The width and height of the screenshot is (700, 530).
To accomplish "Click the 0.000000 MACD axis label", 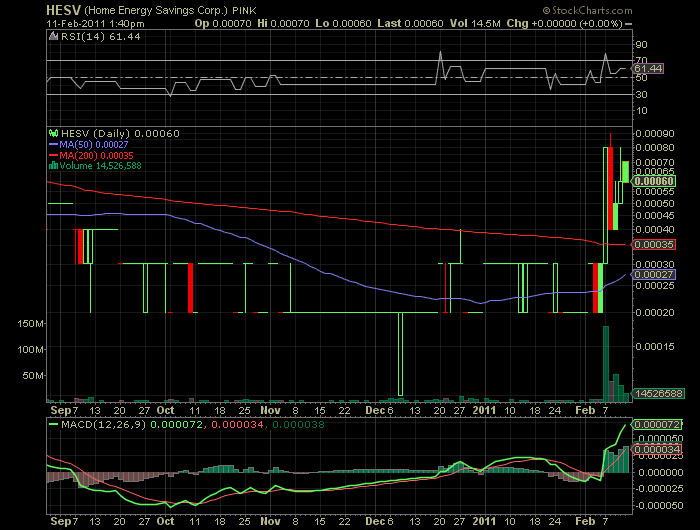I will pyautogui.click(x=661, y=472).
